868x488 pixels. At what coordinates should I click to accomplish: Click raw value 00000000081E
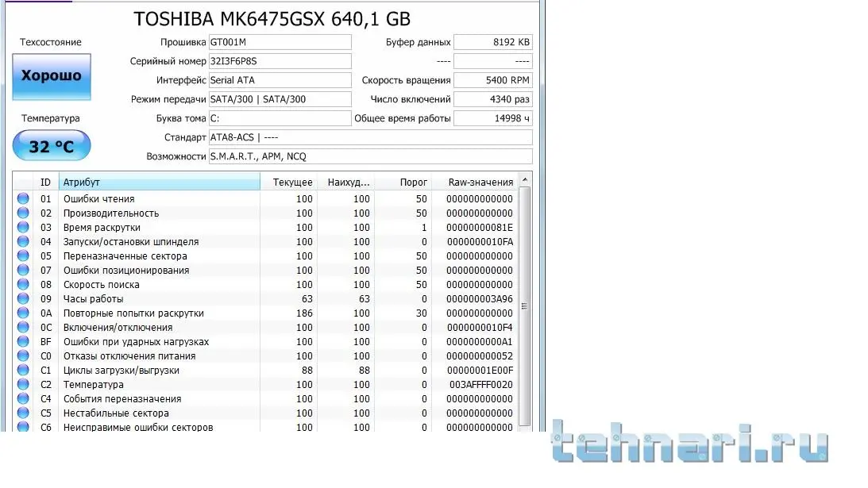coord(480,228)
